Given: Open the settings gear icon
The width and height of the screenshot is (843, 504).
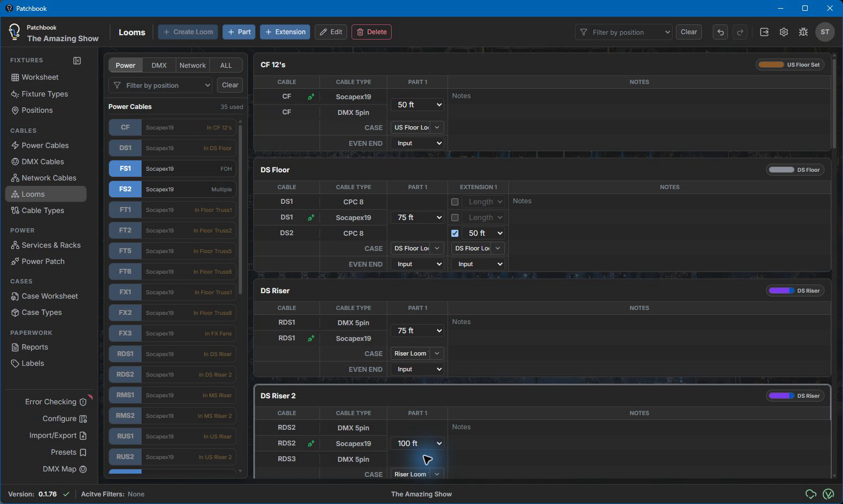Looking at the screenshot, I should point(784,32).
